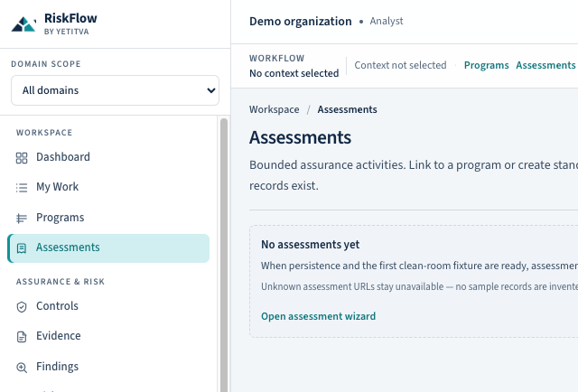Click Assessments breadcrumb entry

pyautogui.click(x=347, y=109)
